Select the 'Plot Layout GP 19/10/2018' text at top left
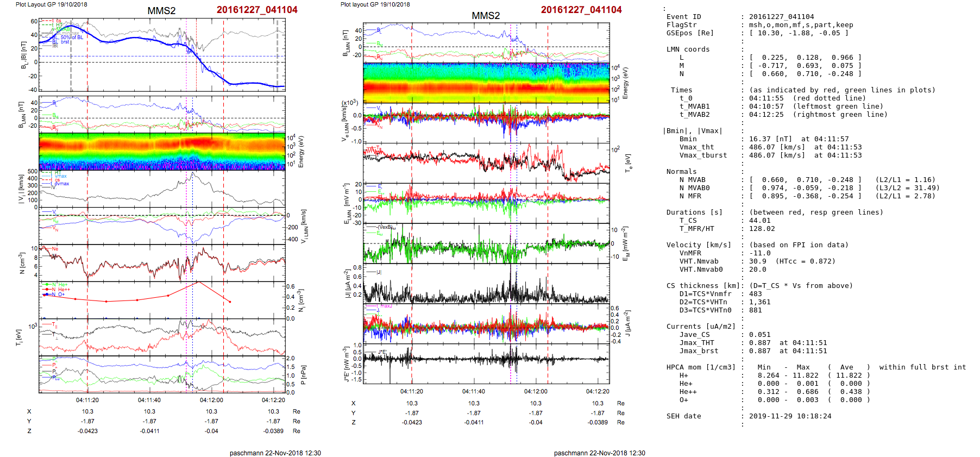Image resolution: width=980 pixels, height=457 pixels. coord(51,4)
